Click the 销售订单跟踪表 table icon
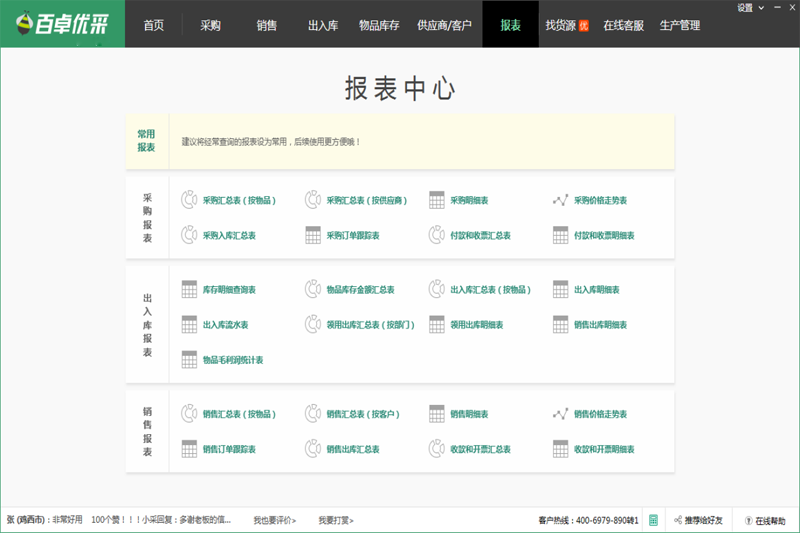This screenshot has width=800, height=533. (x=189, y=449)
